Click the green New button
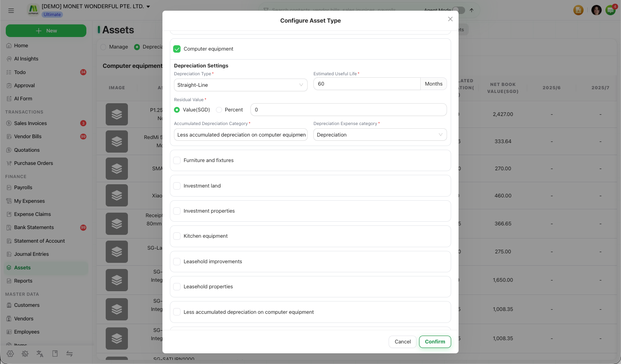The width and height of the screenshot is (621, 364). pos(46,31)
